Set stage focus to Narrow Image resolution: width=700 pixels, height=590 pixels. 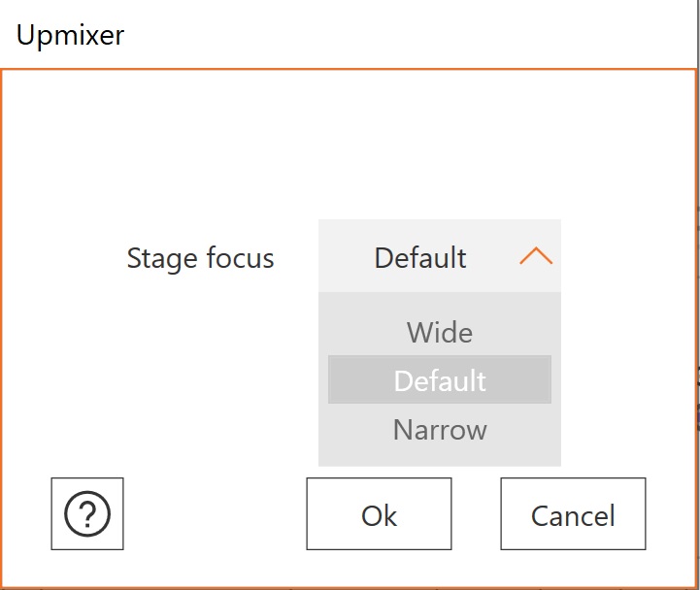440,429
